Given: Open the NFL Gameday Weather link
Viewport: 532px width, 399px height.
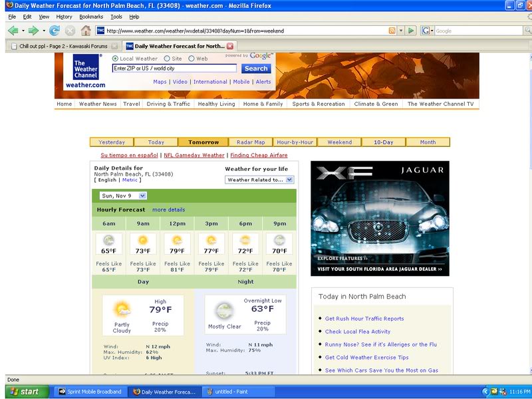Looking at the screenshot, I should tap(194, 155).
